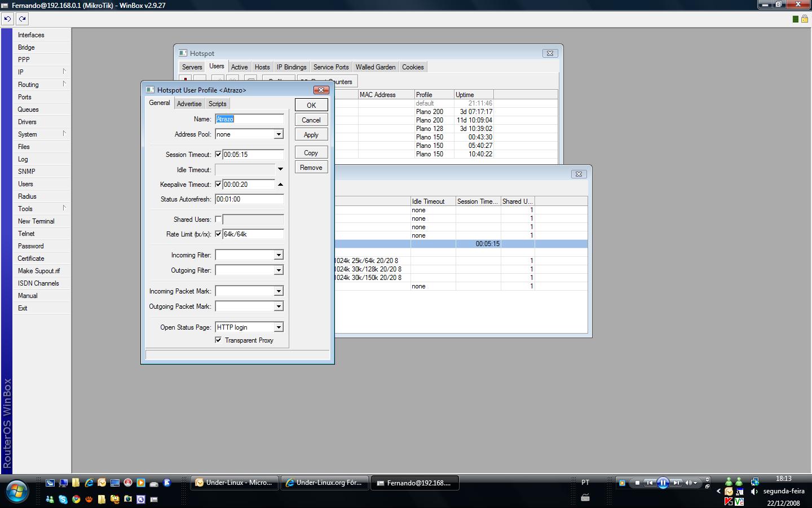Screen dimensions: 812x508
Task: Open the Address Pool dropdown
Action: [278, 134]
